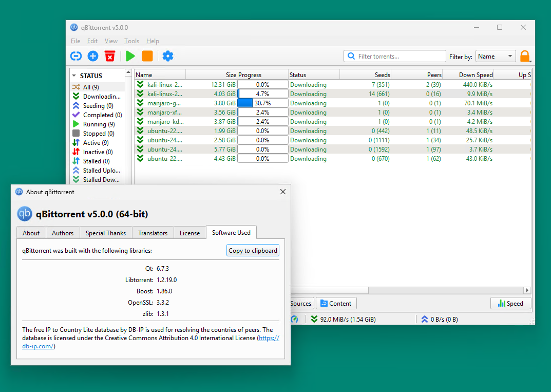This screenshot has width=551, height=392.
Task: Select the Running (9) status filter
Action: (x=98, y=124)
